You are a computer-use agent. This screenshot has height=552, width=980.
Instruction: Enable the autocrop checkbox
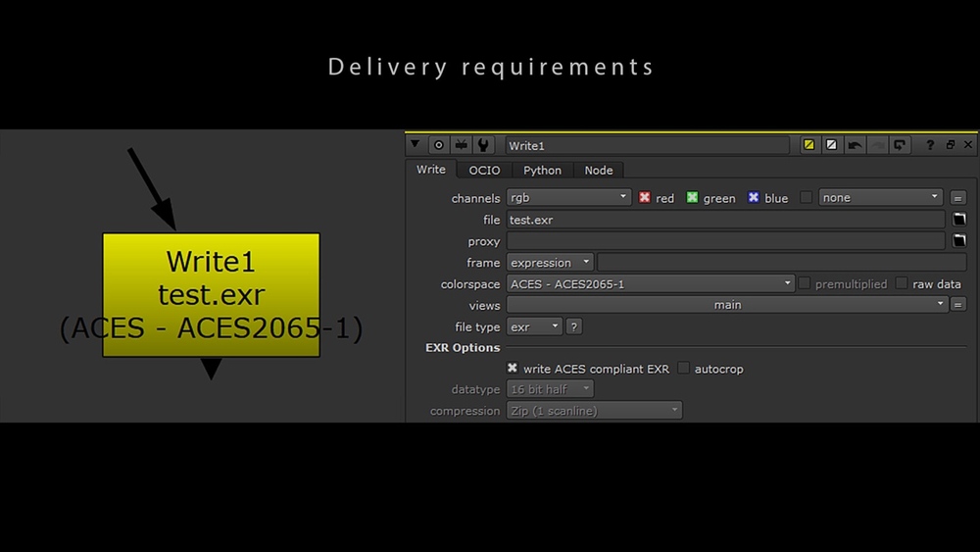point(684,369)
